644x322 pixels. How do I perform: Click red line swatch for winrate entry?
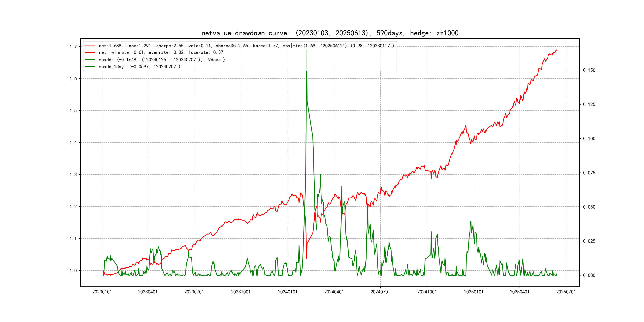(90, 52)
